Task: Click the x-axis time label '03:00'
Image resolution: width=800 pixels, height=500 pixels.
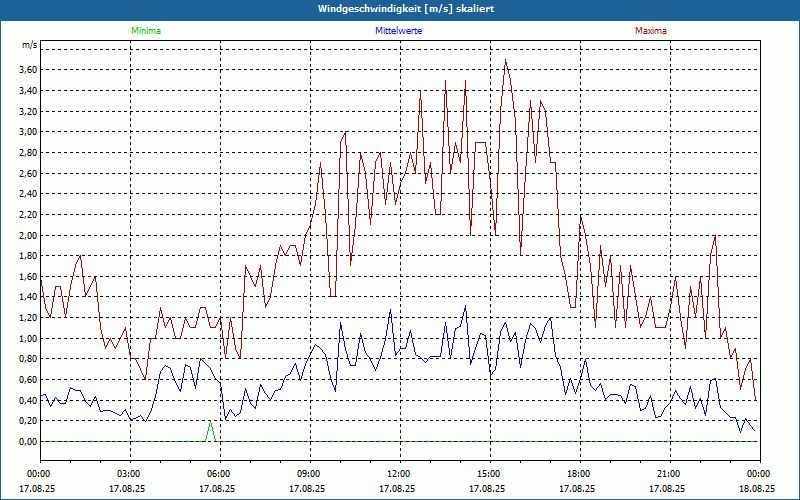Action: point(130,474)
